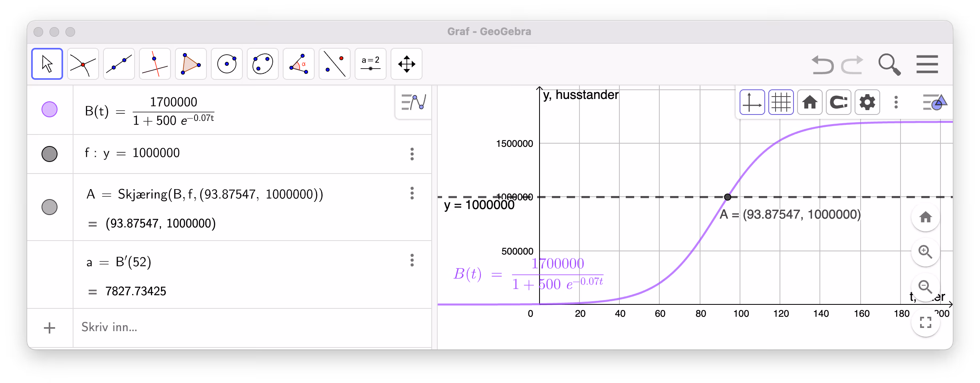The width and height of the screenshot is (980, 383).
Task: Toggle visibility of line f
Action: click(x=50, y=154)
